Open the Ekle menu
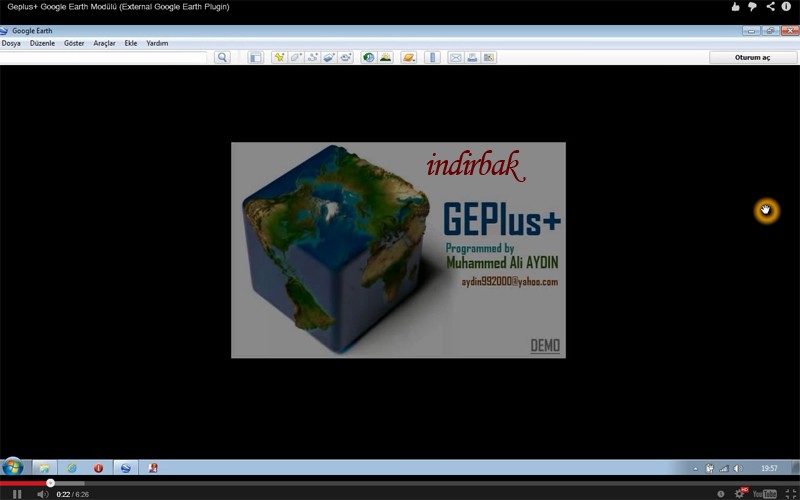Image resolution: width=800 pixels, height=500 pixels. click(x=131, y=43)
